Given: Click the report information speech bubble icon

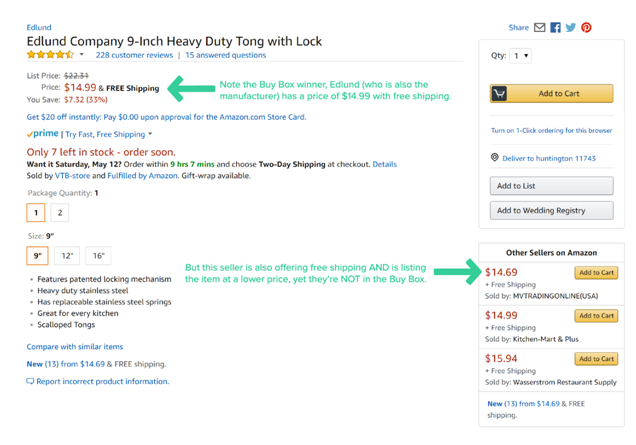Looking at the screenshot, I should [x=30, y=381].
